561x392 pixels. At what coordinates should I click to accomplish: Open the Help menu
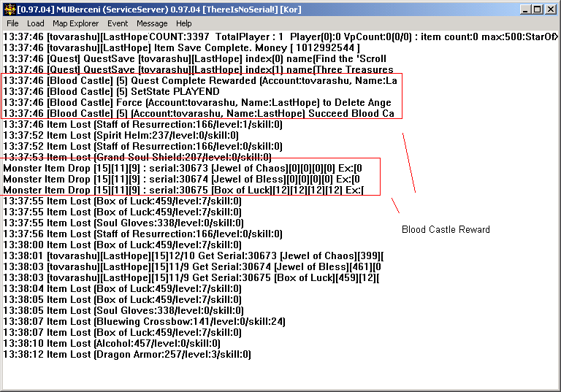tap(184, 24)
